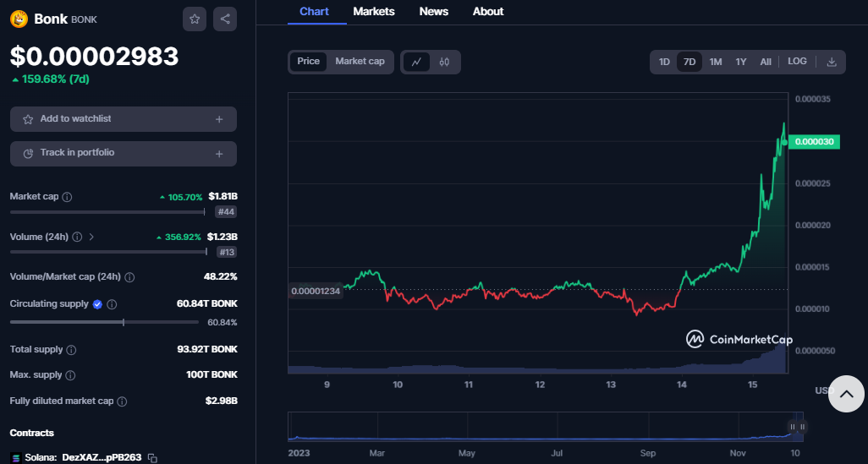Copy the Solana contract address
Viewport: 868px width, 464px height.
(x=153, y=457)
